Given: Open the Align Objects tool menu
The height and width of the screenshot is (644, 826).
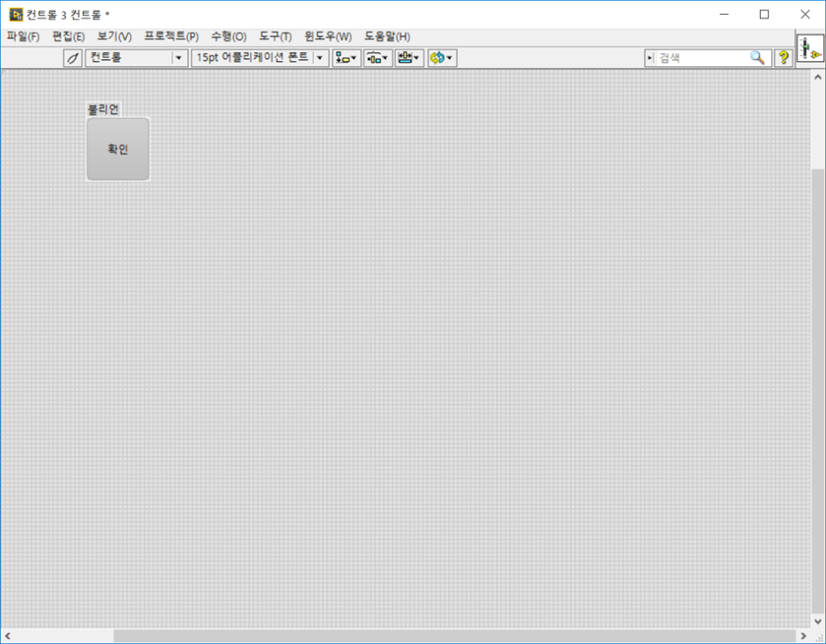Looking at the screenshot, I should click(x=346, y=58).
